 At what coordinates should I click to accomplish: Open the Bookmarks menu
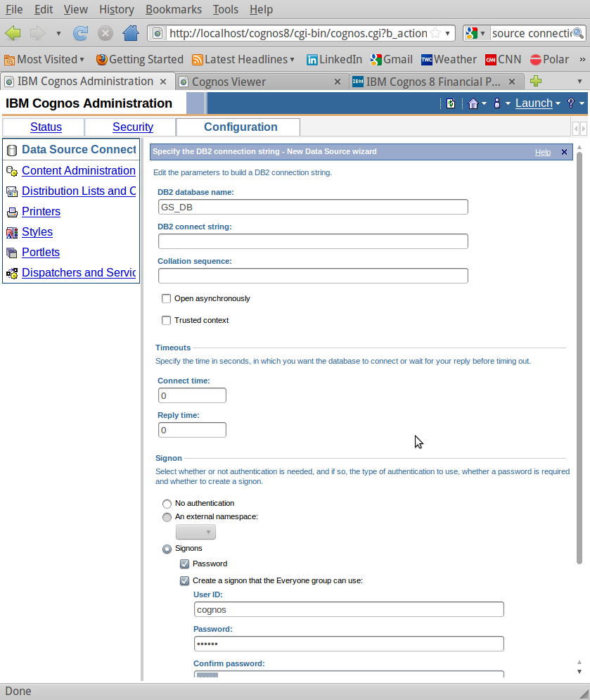[x=174, y=9]
